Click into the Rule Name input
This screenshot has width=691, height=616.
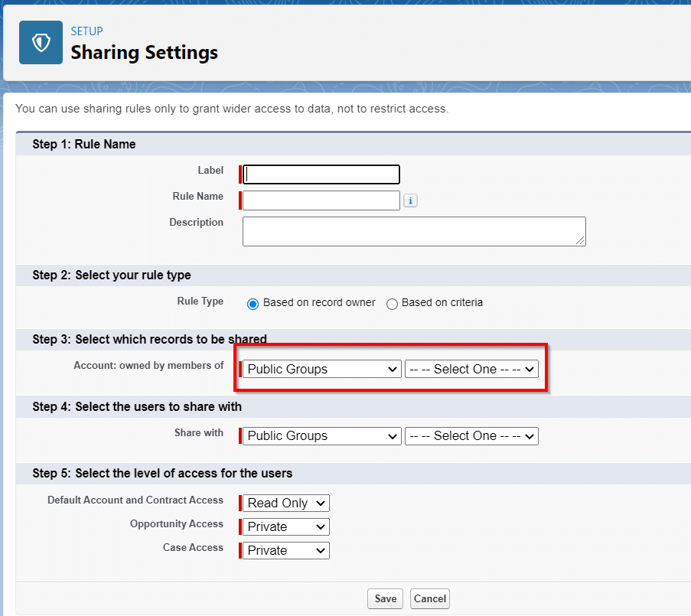click(x=321, y=200)
